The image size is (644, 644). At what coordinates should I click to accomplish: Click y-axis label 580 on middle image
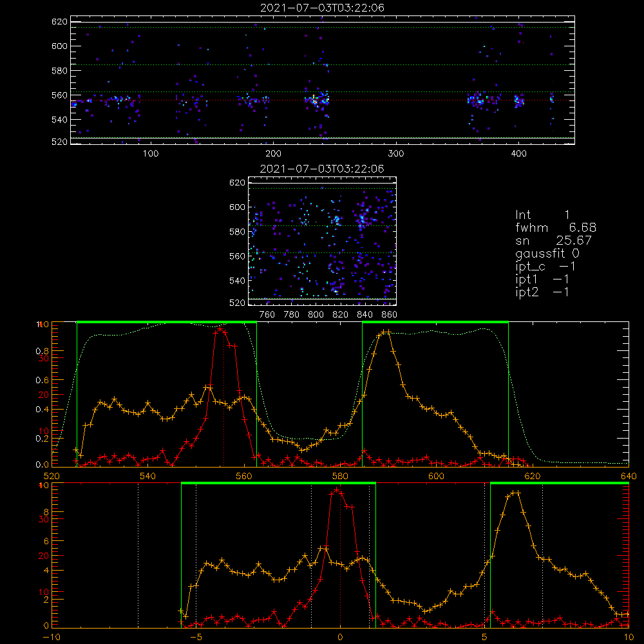point(238,232)
